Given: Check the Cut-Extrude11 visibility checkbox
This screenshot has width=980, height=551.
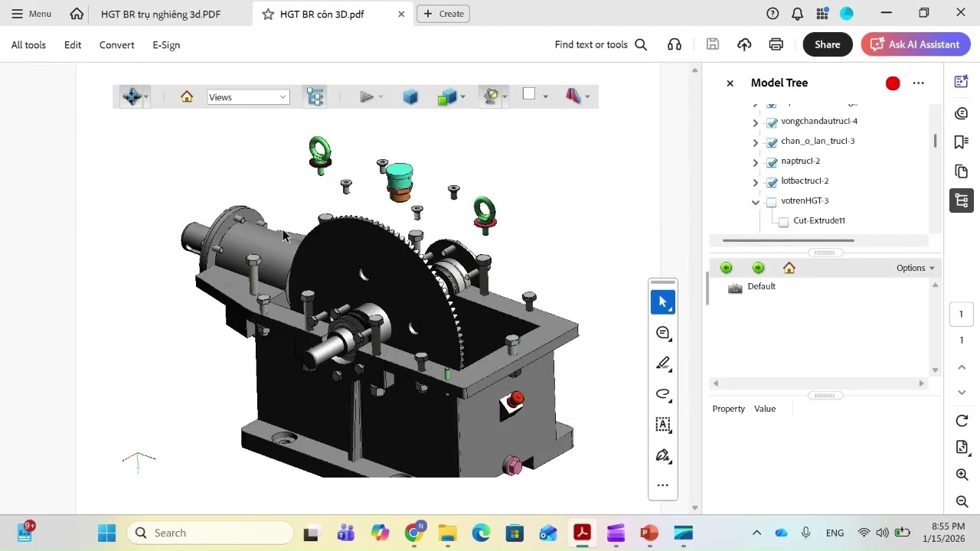Looking at the screenshot, I should pyautogui.click(x=784, y=222).
